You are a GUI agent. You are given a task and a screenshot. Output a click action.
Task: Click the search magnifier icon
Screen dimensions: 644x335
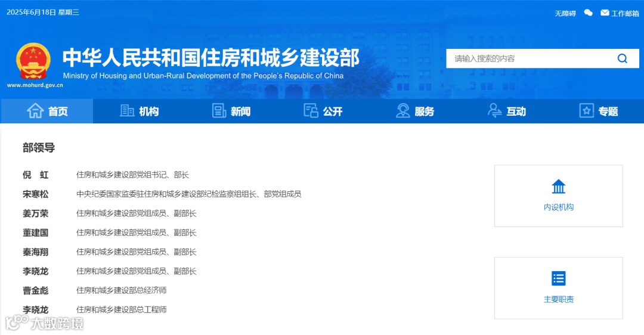tap(622, 58)
